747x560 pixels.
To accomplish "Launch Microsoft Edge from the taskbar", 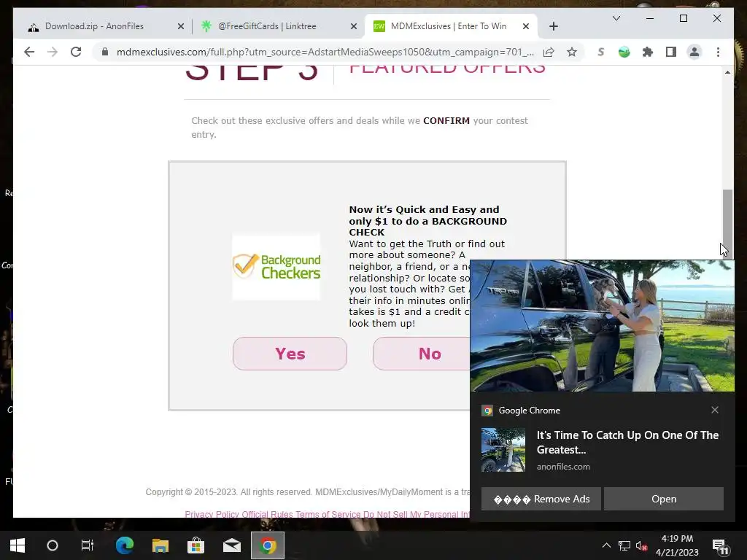I will click(x=125, y=545).
